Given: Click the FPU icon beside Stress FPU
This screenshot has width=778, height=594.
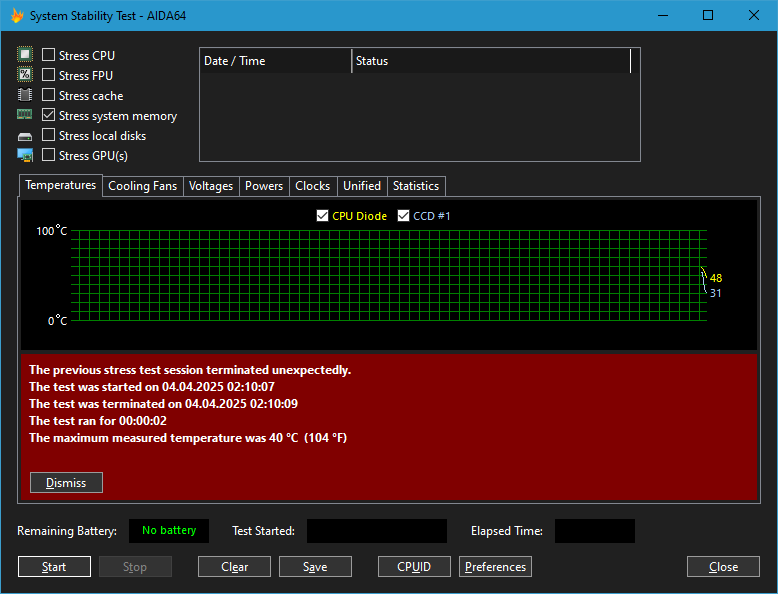Looking at the screenshot, I should (x=25, y=76).
